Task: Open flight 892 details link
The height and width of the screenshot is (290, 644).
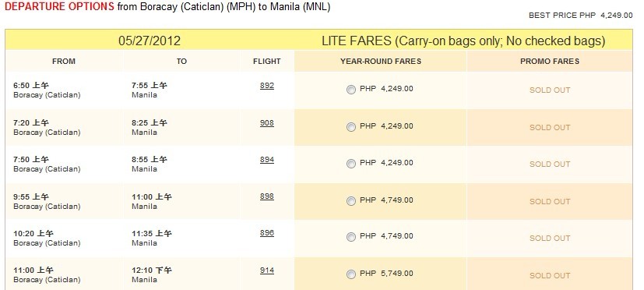Action: (267, 86)
